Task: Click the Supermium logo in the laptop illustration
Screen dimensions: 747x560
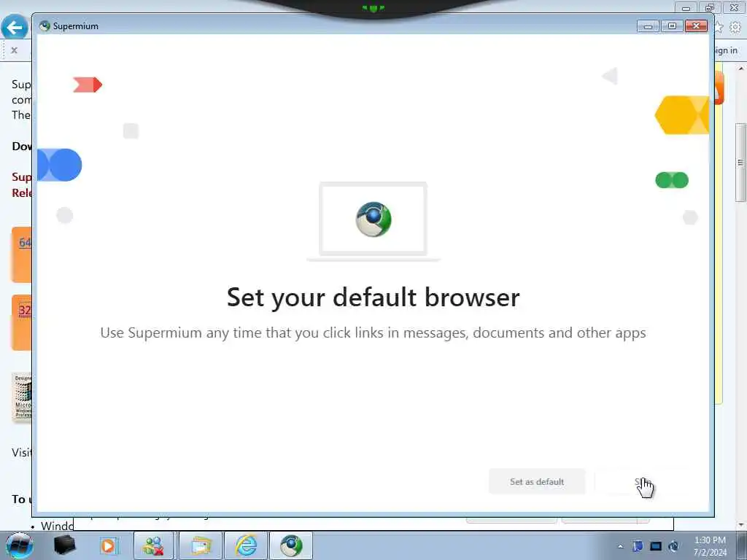Action: pos(373,219)
